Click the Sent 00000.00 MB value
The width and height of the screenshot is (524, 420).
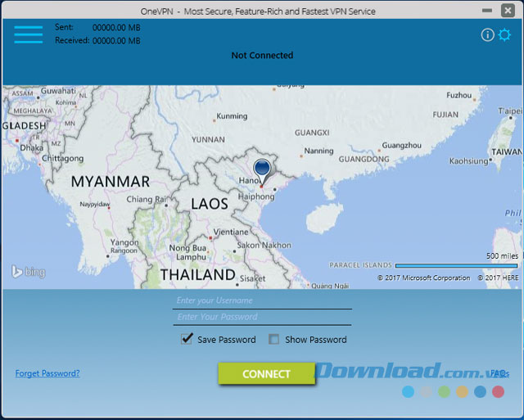click(116, 27)
